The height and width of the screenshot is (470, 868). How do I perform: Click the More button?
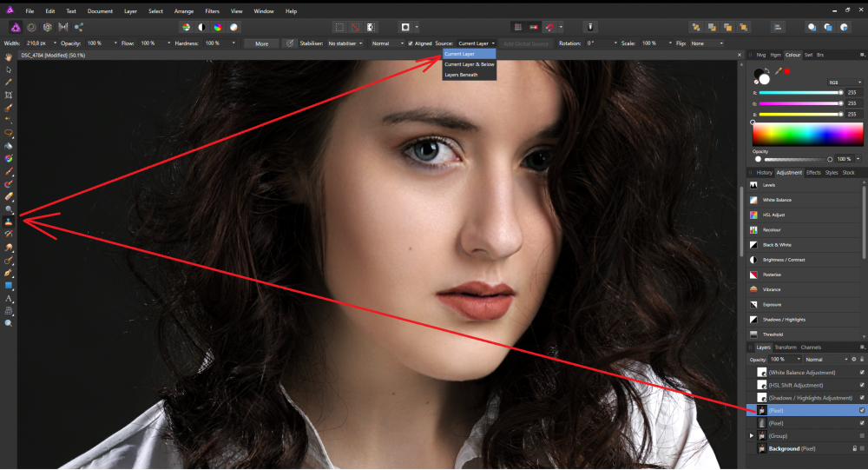click(262, 43)
